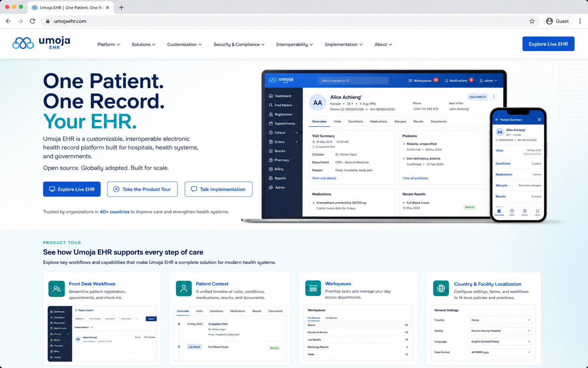Click the Workqueues card stacked-list icon
The image size is (588, 368).
[313, 288]
